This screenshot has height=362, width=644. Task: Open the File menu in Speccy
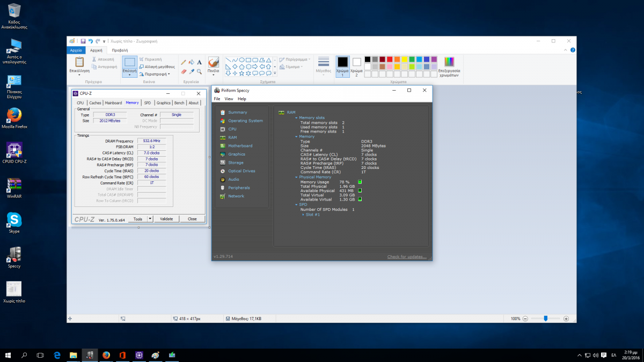coord(217,99)
